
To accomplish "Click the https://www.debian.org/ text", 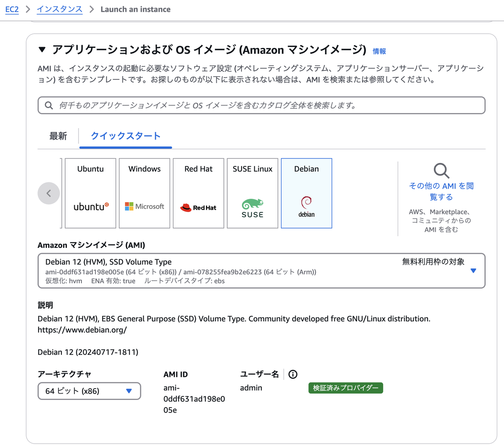I will [82, 330].
